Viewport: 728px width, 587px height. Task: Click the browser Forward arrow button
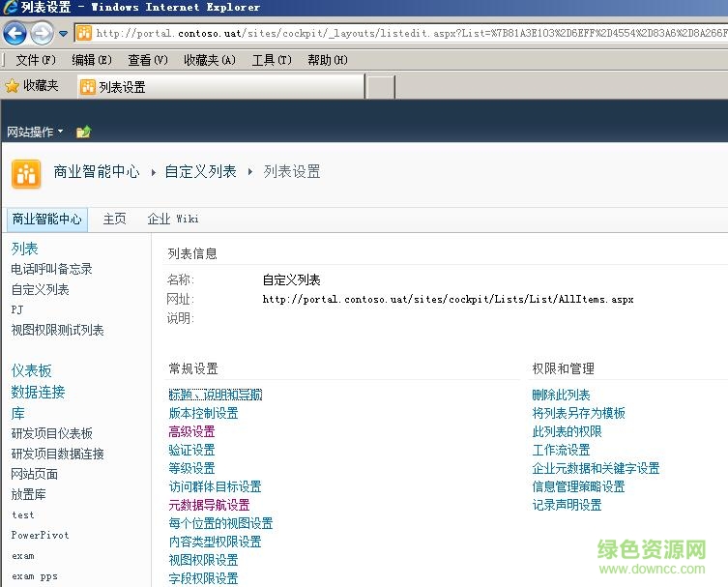coord(43,33)
